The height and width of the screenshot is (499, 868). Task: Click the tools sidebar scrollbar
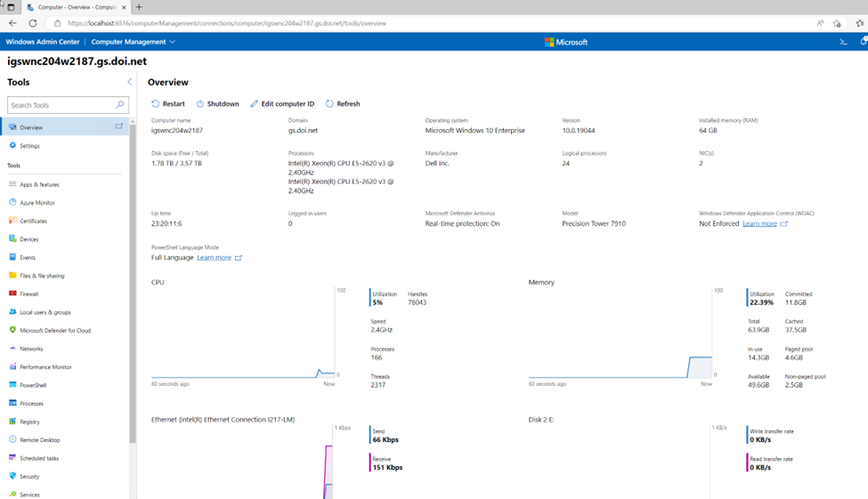point(133,282)
